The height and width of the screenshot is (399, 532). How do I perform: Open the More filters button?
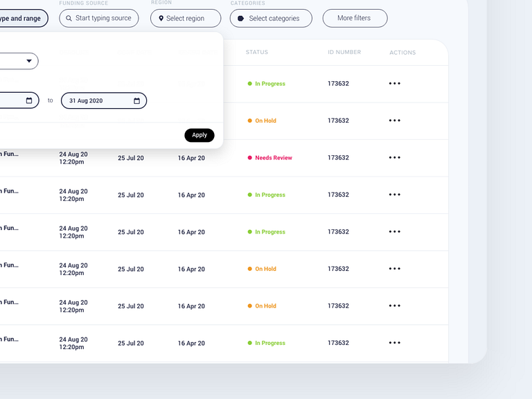(355, 18)
